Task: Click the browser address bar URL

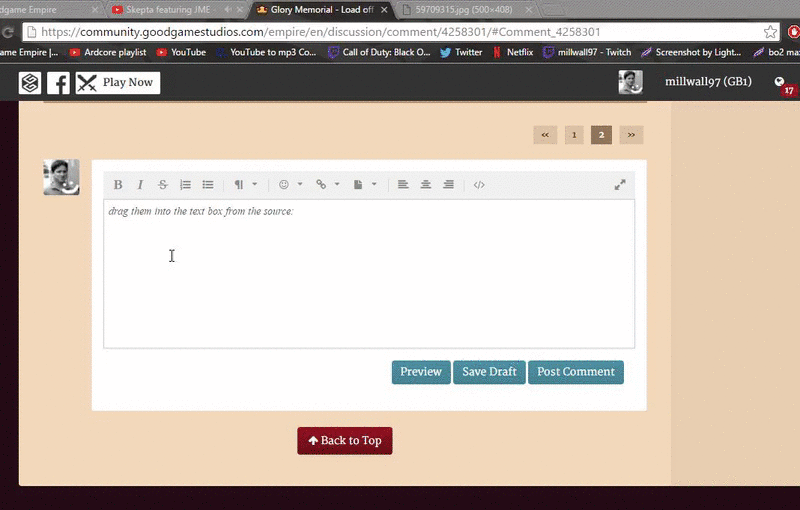Action: click(320, 32)
